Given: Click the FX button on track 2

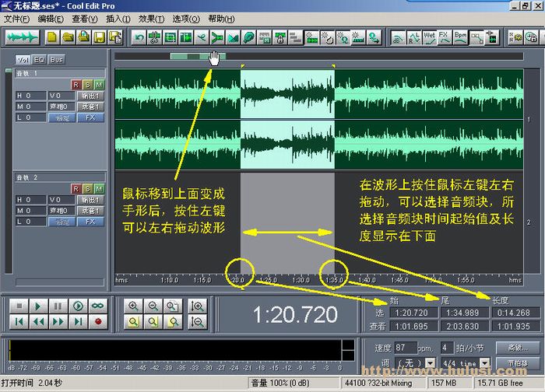Looking at the screenshot, I should click(90, 222).
